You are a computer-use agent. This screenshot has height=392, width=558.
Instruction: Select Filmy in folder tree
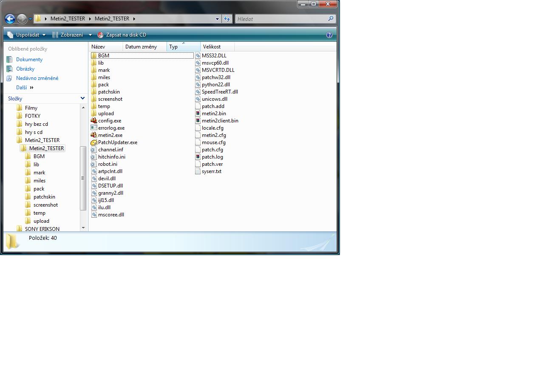point(31,108)
